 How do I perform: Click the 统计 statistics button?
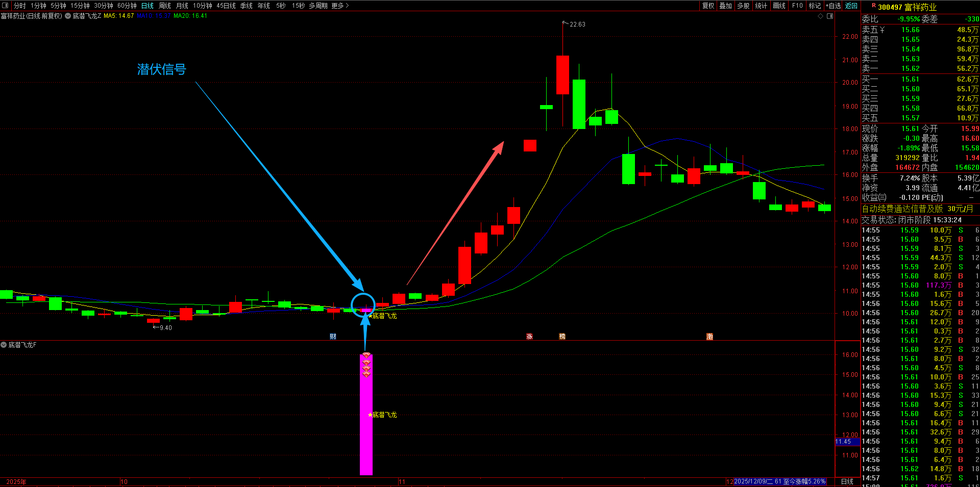(x=761, y=6)
